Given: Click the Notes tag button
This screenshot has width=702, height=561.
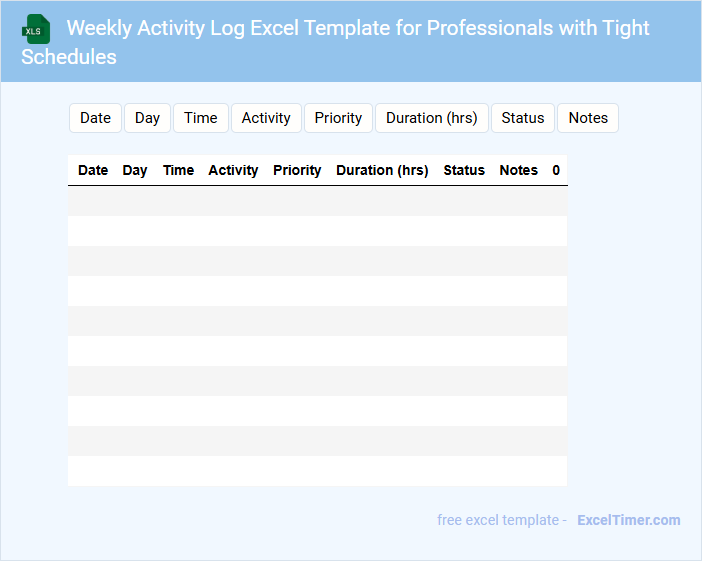Looking at the screenshot, I should [588, 118].
